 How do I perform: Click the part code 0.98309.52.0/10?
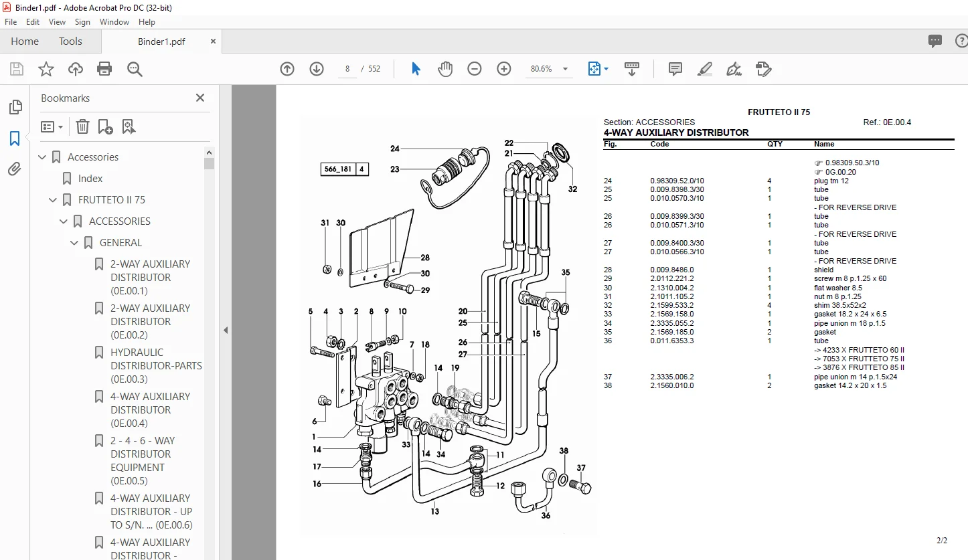pyautogui.click(x=677, y=181)
